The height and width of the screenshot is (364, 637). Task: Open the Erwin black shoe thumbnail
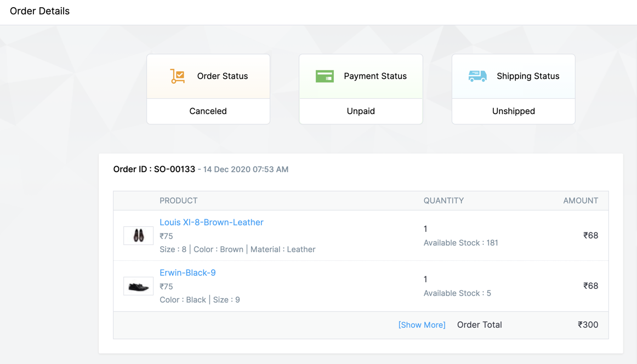click(138, 286)
